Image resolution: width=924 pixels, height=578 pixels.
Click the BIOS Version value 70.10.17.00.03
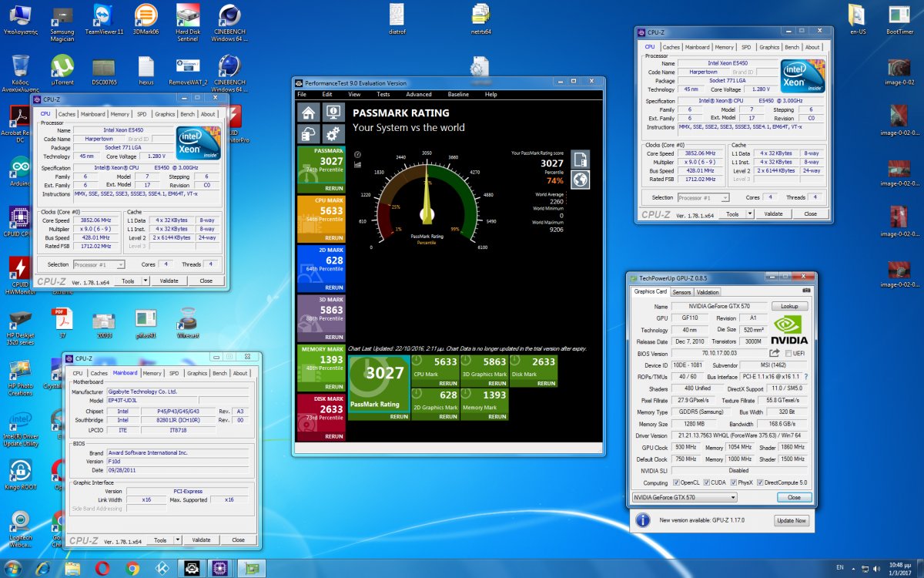[x=718, y=353]
